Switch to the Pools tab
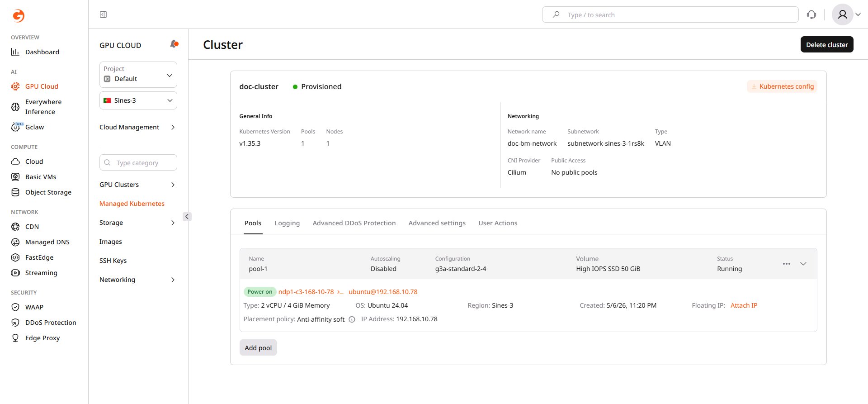868x404 pixels. [253, 223]
